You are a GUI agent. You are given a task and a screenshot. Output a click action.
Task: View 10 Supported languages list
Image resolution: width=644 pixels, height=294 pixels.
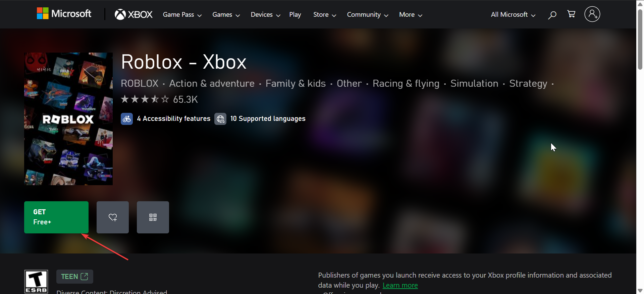tap(268, 119)
